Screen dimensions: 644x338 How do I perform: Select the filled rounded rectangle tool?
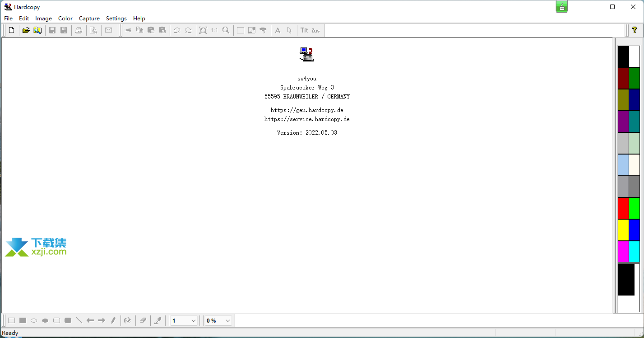click(x=68, y=320)
